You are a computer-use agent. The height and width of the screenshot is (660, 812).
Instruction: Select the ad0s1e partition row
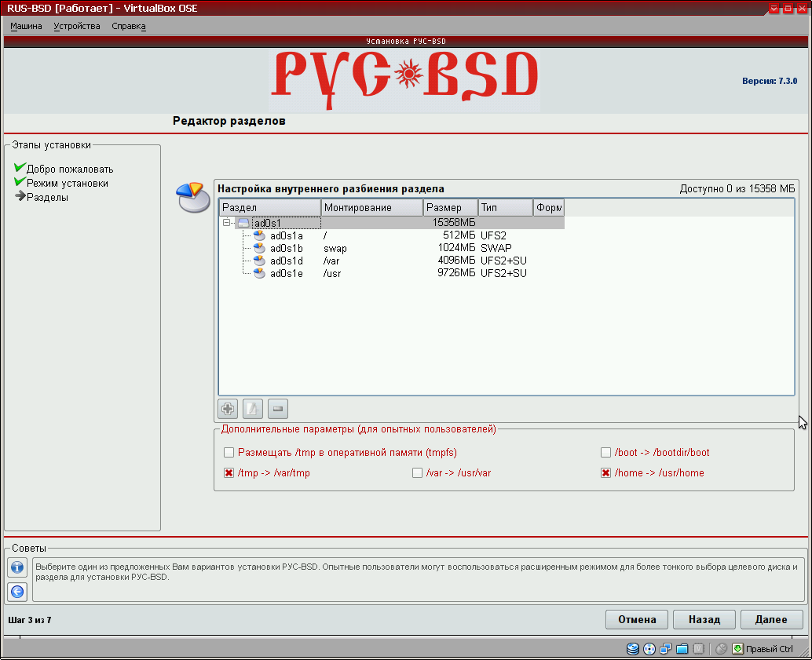click(392, 273)
